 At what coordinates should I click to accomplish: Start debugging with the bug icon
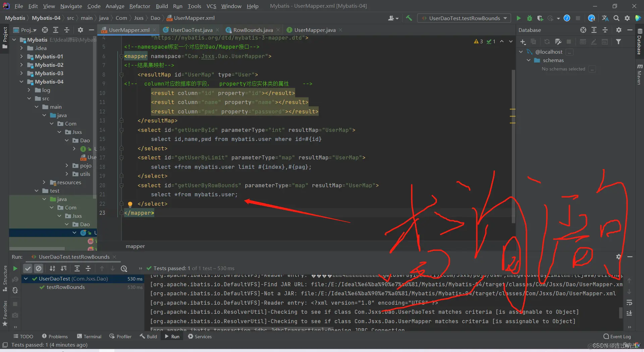pyautogui.click(x=530, y=18)
